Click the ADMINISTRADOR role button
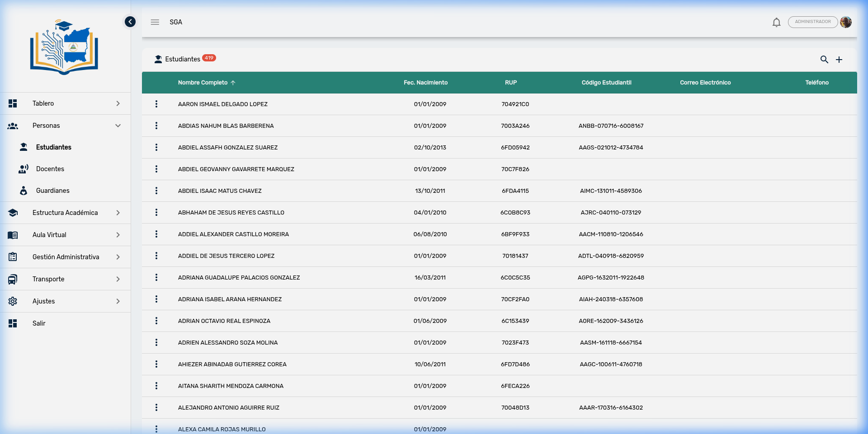This screenshot has height=434, width=868. 812,22
